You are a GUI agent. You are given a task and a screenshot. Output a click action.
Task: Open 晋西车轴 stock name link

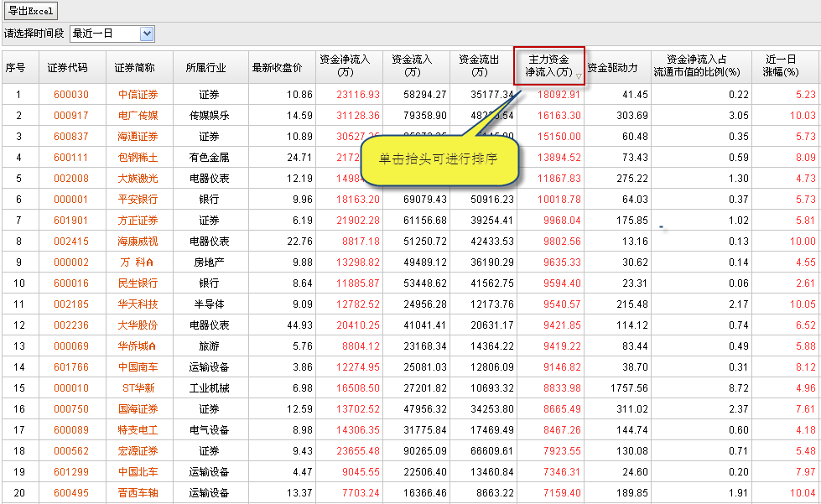(x=138, y=493)
